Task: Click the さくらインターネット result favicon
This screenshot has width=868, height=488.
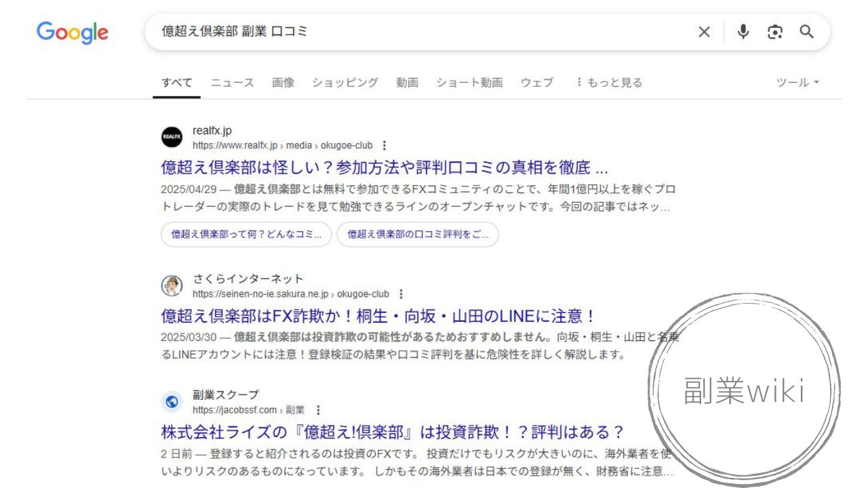Action: (x=172, y=286)
